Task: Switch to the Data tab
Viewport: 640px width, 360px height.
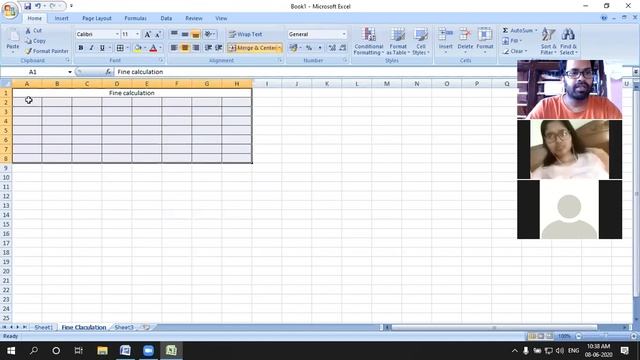Action: tap(166, 18)
